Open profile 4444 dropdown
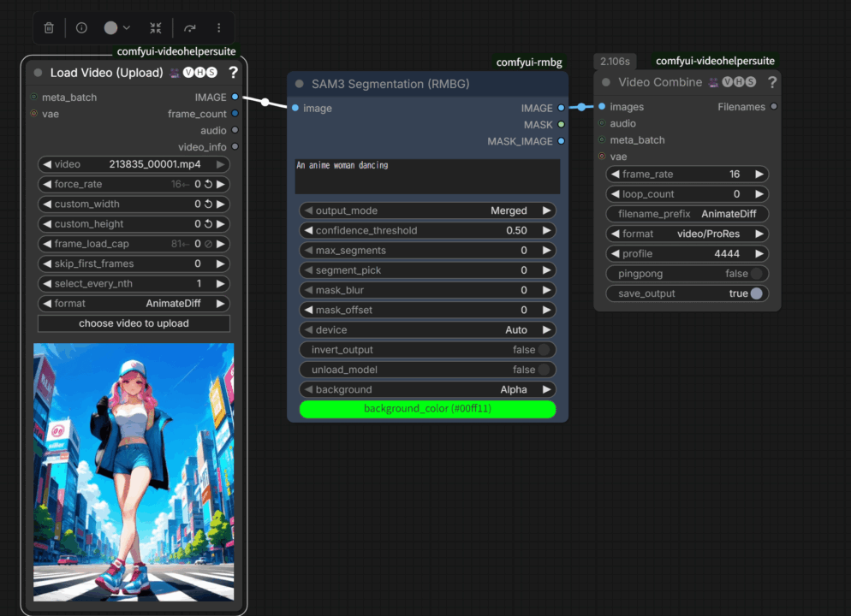 pyautogui.click(x=687, y=254)
